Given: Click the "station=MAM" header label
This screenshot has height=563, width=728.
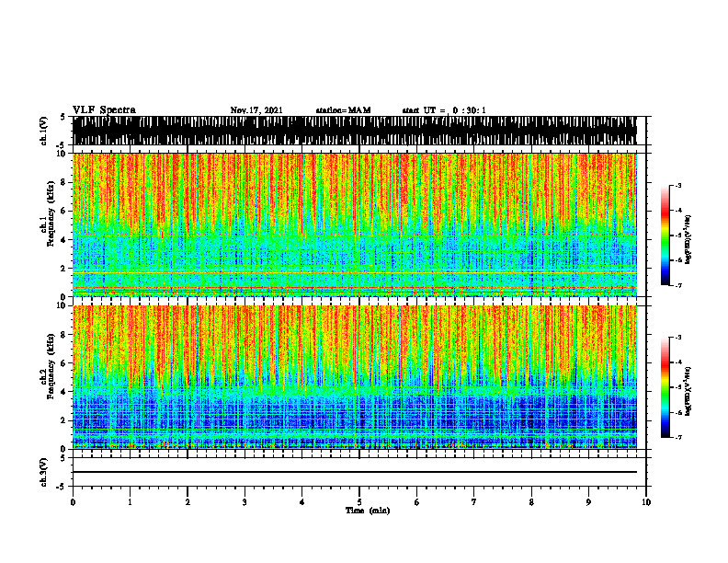Looking at the screenshot, I should 344,110.
